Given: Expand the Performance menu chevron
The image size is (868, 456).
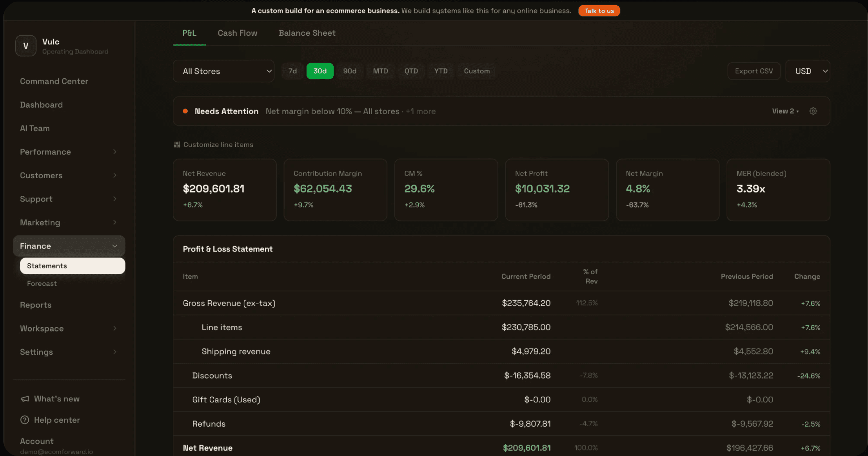Looking at the screenshot, I should coord(115,152).
